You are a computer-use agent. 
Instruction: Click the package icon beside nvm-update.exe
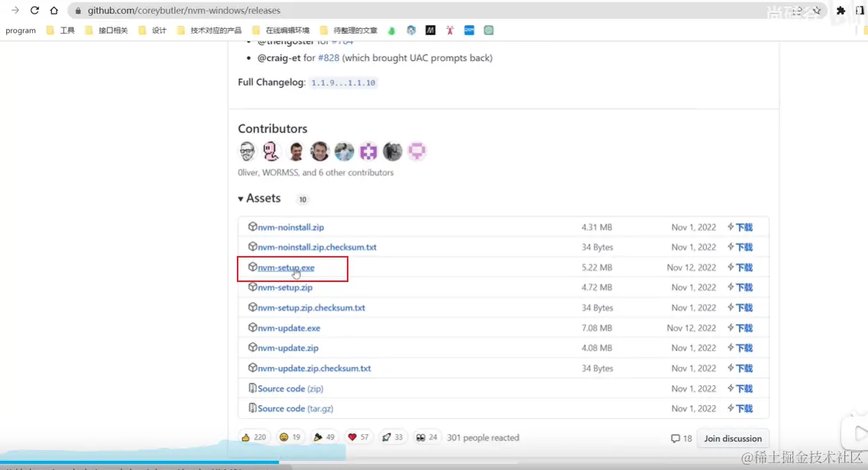coord(252,327)
